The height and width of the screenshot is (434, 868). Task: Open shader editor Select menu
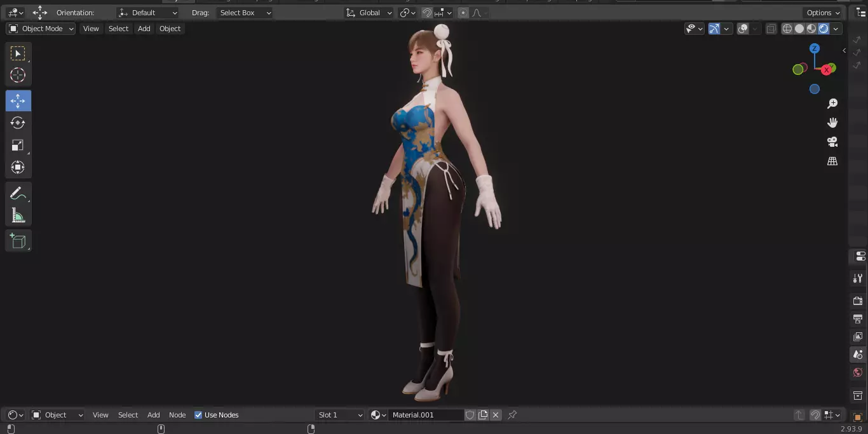[x=128, y=415]
